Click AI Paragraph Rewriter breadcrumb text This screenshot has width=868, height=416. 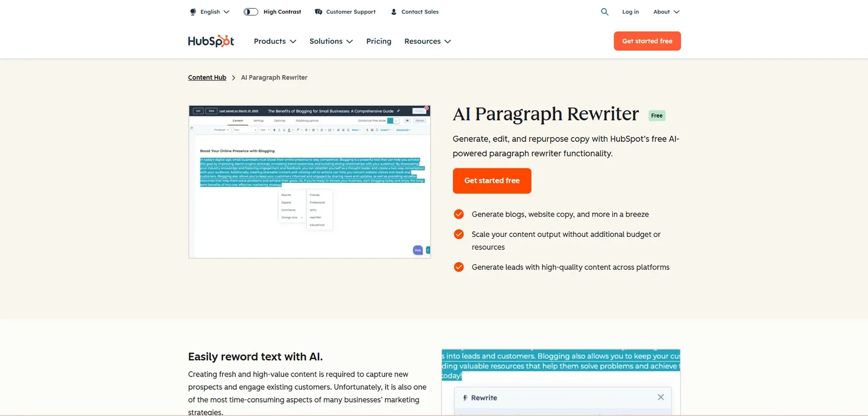(274, 77)
